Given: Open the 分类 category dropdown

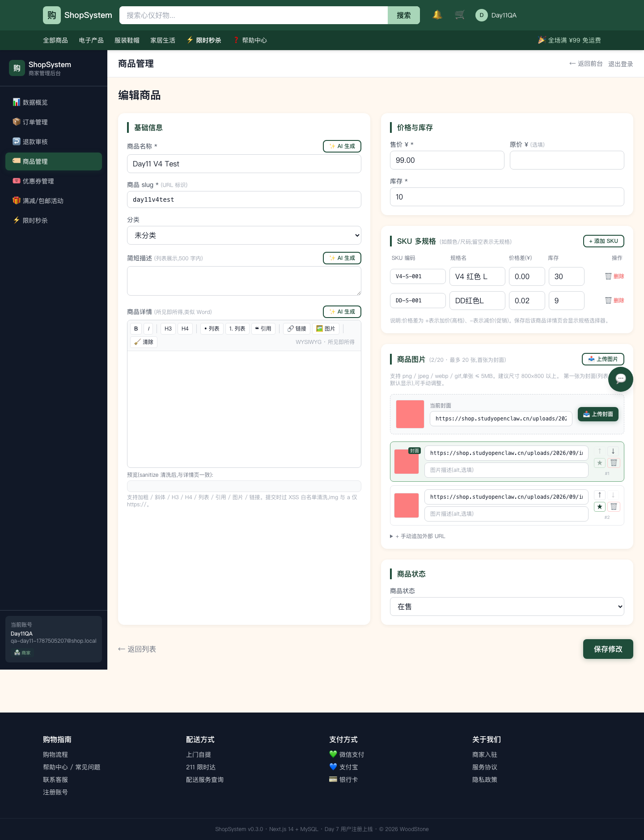Looking at the screenshot, I should [x=244, y=235].
